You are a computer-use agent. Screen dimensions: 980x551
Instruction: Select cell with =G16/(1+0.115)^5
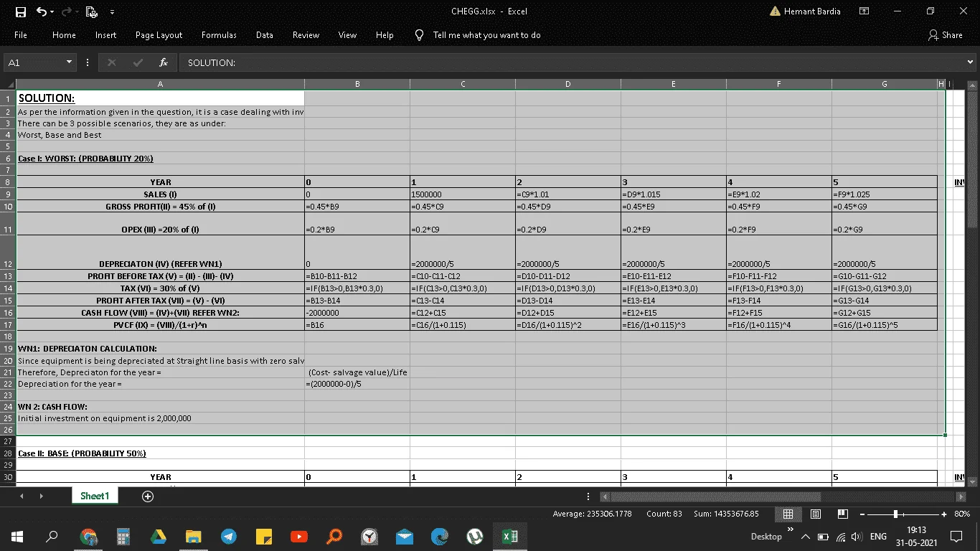point(885,325)
